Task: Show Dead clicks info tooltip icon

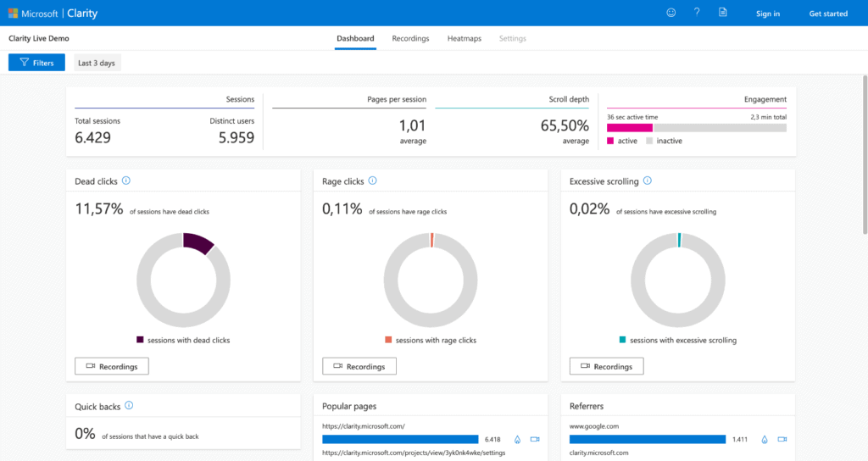Action: coord(126,181)
